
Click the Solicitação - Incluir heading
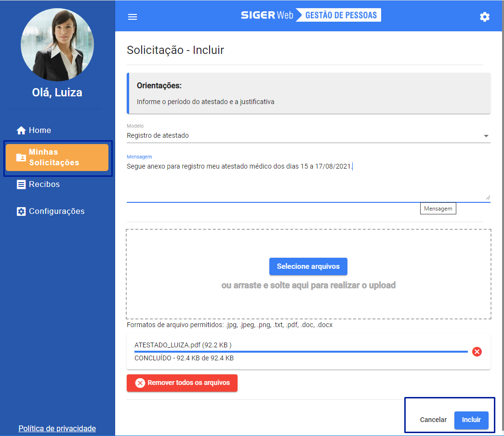pos(175,50)
